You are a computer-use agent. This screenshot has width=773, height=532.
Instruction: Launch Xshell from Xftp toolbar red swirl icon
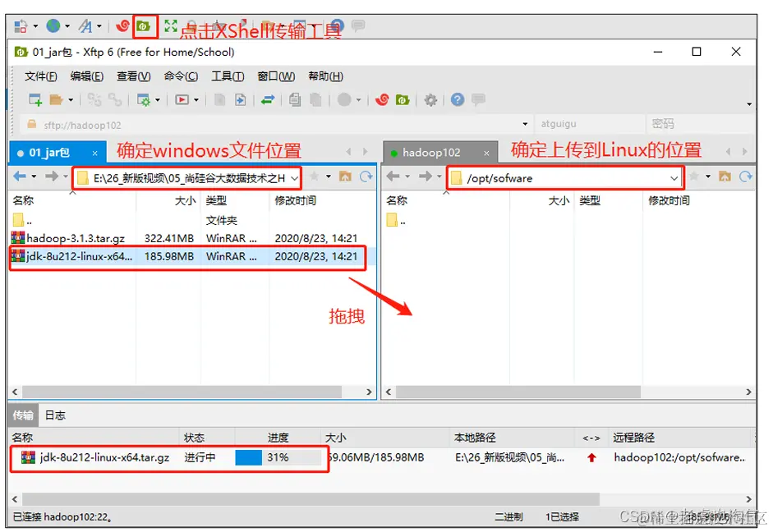(382, 100)
